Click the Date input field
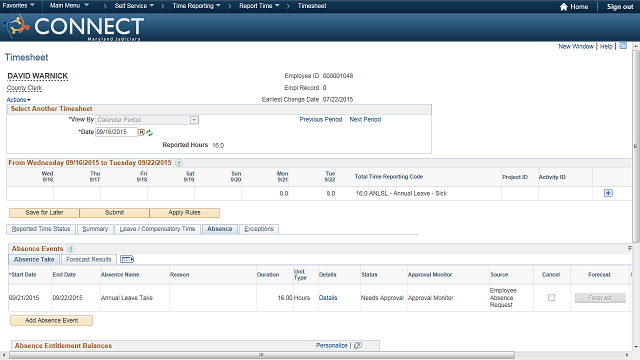640x360 pixels. (116, 132)
